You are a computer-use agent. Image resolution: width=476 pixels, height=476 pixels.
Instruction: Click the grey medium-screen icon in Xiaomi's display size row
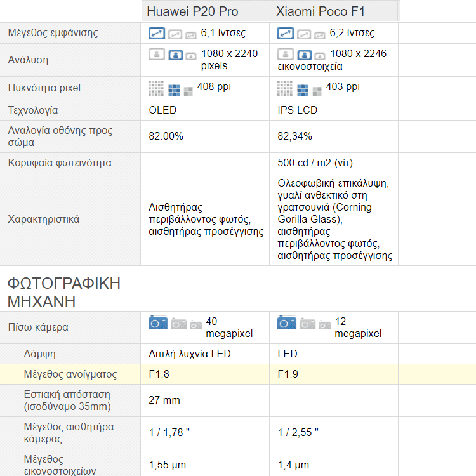coord(303,34)
